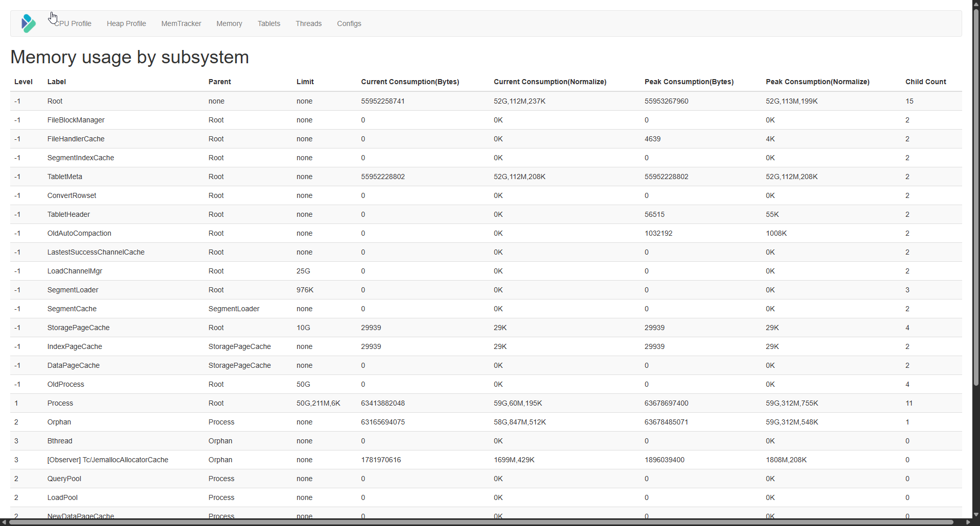Click the Doris logo icon in navbar

tap(29, 23)
